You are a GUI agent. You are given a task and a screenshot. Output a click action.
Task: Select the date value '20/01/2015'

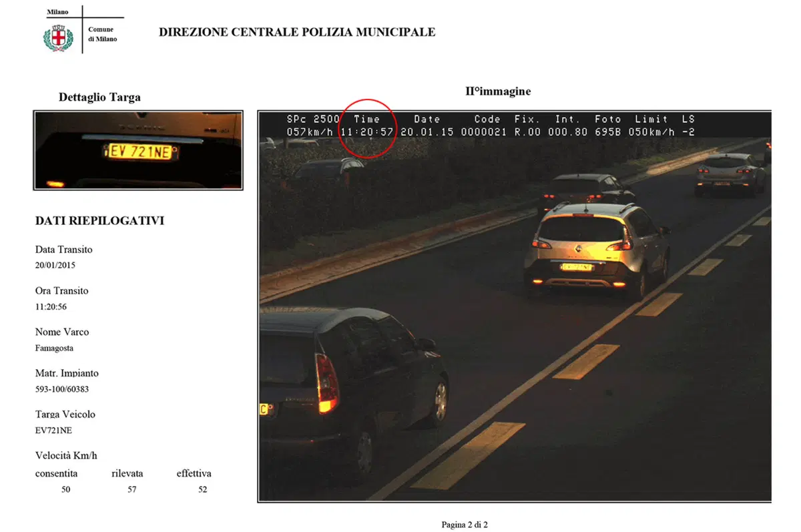tap(55, 265)
